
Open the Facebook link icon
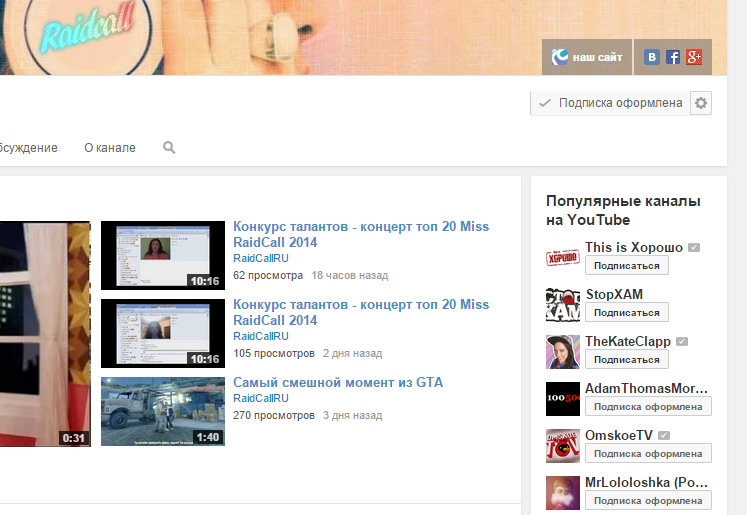[673, 57]
